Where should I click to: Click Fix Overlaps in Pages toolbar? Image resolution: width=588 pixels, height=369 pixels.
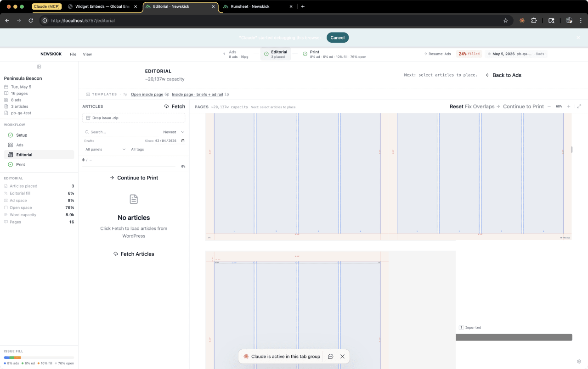(480, 106)
